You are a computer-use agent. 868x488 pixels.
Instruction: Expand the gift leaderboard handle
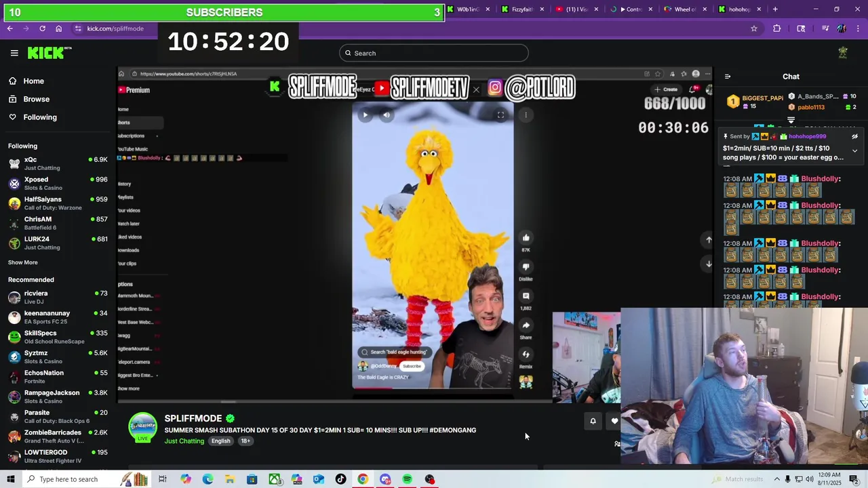coord(791,120)
